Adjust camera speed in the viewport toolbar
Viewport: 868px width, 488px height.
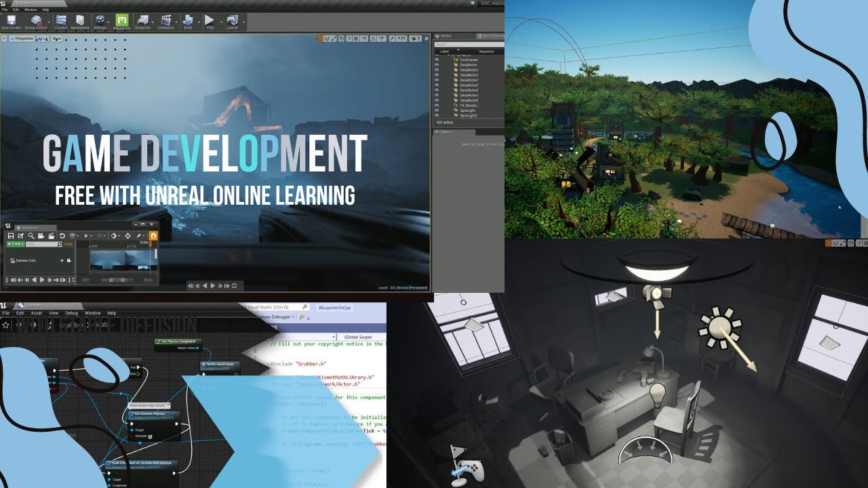point(415,39)
